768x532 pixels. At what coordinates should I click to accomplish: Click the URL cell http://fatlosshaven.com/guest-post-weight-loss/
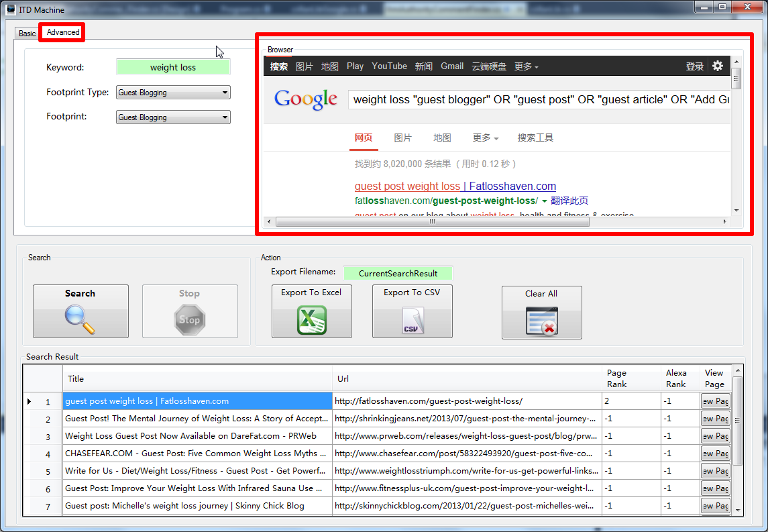pos(468,401)
